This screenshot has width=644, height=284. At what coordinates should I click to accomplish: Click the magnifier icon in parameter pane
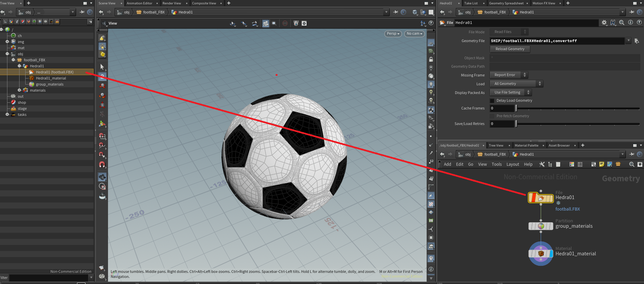(622, 23)
